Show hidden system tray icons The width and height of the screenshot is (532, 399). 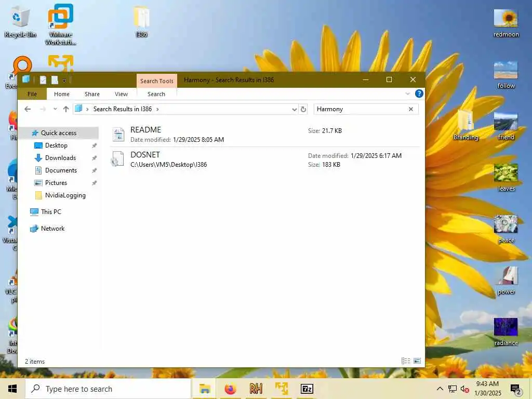(x=440, y=389)
